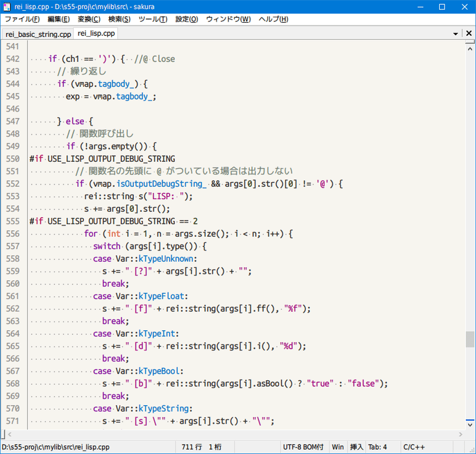Click the //@ Close comment
This screenshot has height=454, width=476.
coord(155,59)
